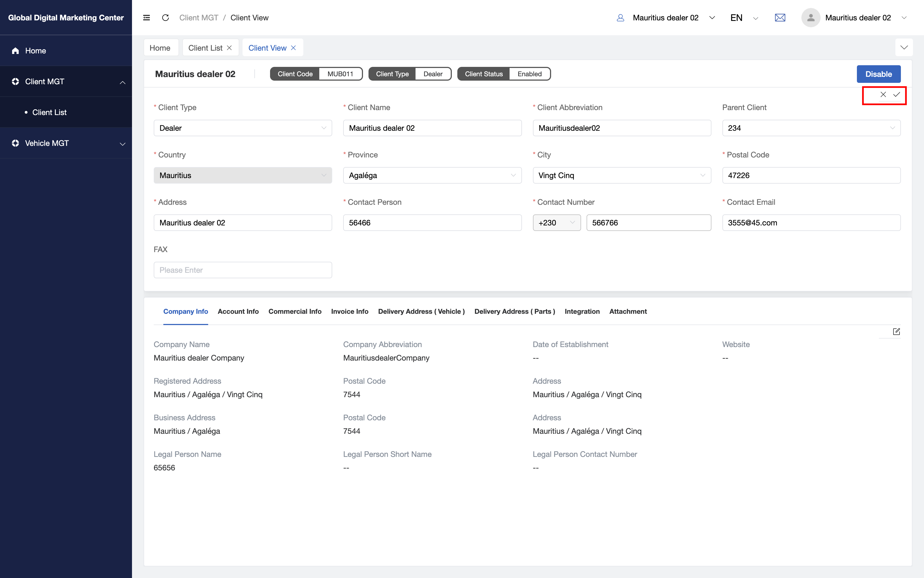
Task: Click the Disable button
Action: pos(879,74)
